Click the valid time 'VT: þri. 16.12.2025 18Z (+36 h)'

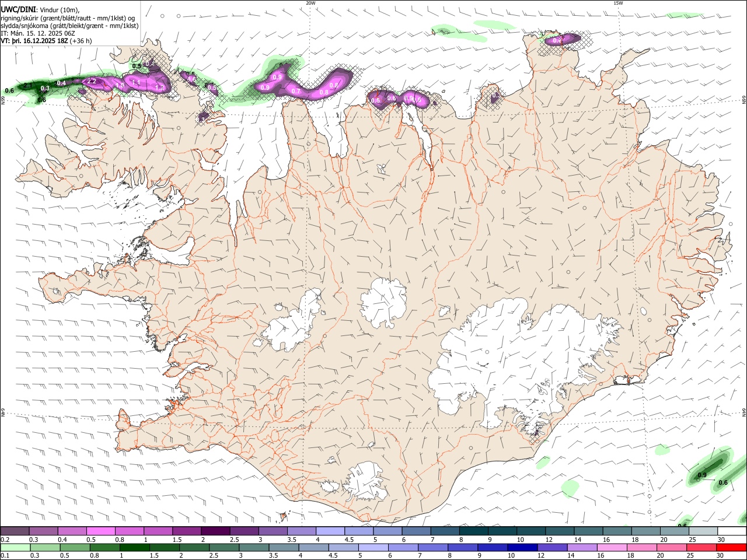pos(47,41)
